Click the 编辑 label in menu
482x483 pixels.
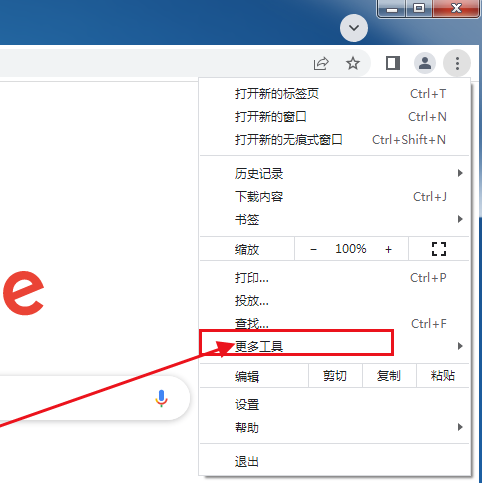point(247,376)
